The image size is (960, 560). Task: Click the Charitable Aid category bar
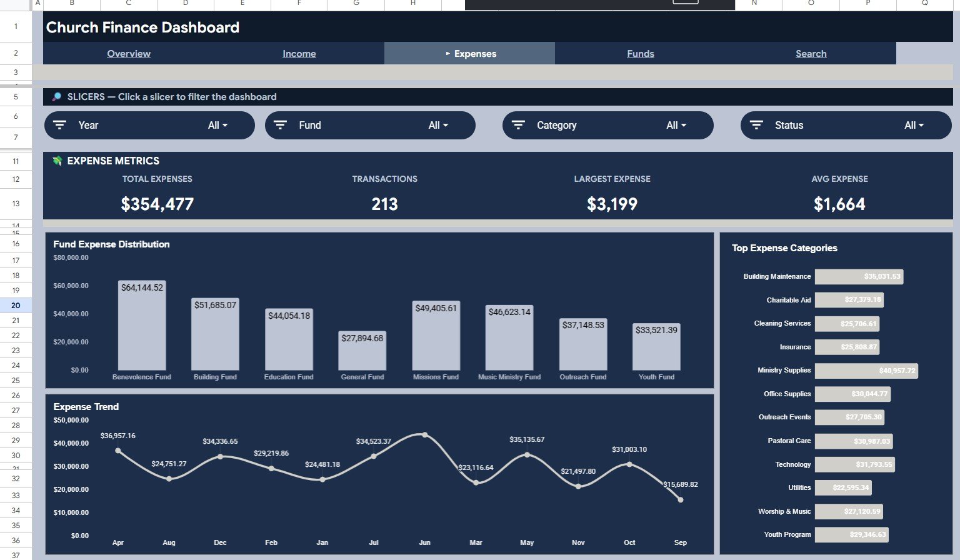click(849, 300)
